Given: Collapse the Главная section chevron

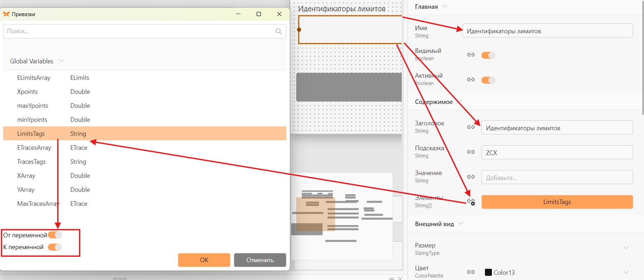Looking at the screenshot, I should pos(445,6).
